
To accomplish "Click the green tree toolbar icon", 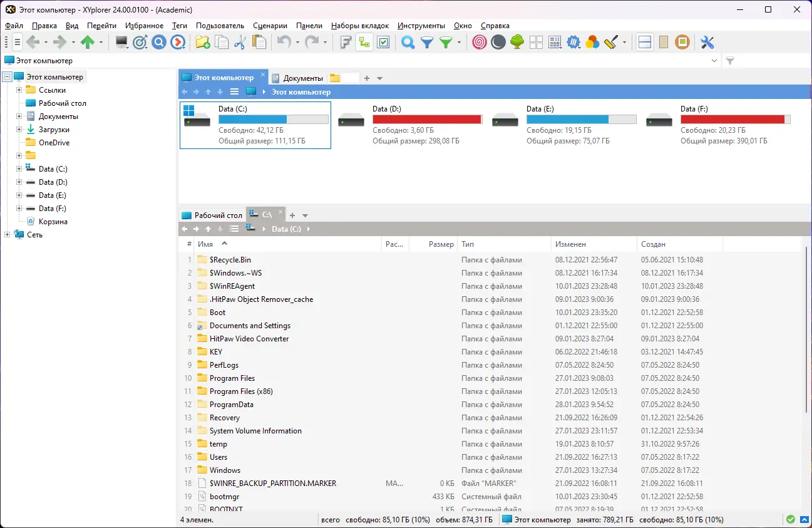I will (517, 42).
